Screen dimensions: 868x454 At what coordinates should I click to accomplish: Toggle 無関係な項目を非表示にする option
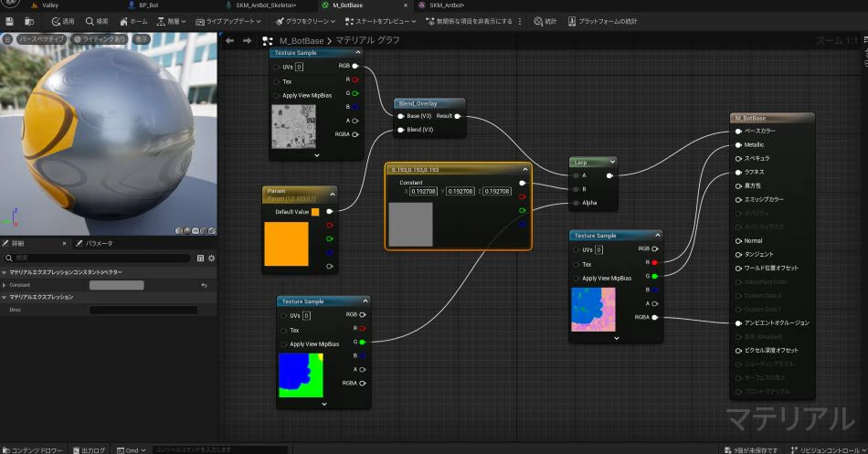[x=469, y=21]
